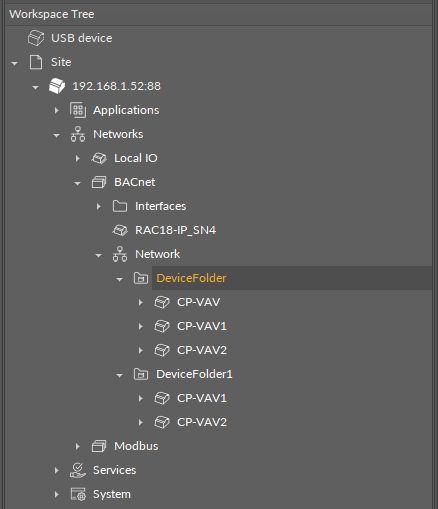The height and width of the screenshot is (509, 438).
Task: Expand the Modbus node
Action: coord(78,446)
